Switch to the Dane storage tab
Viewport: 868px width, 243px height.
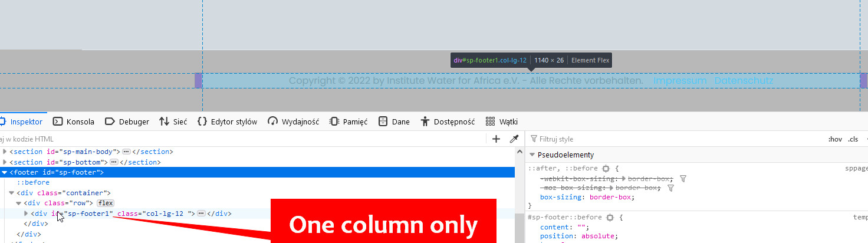[394, 121]
